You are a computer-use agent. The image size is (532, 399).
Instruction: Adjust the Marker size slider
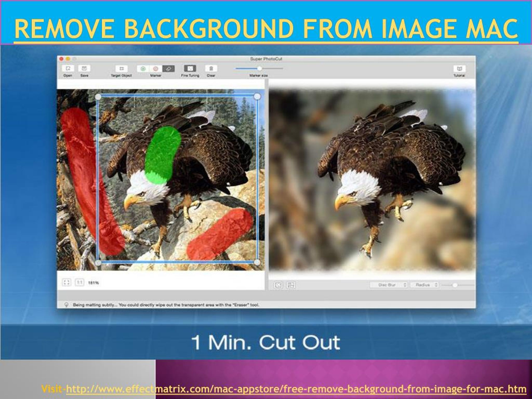coord(259,69)
